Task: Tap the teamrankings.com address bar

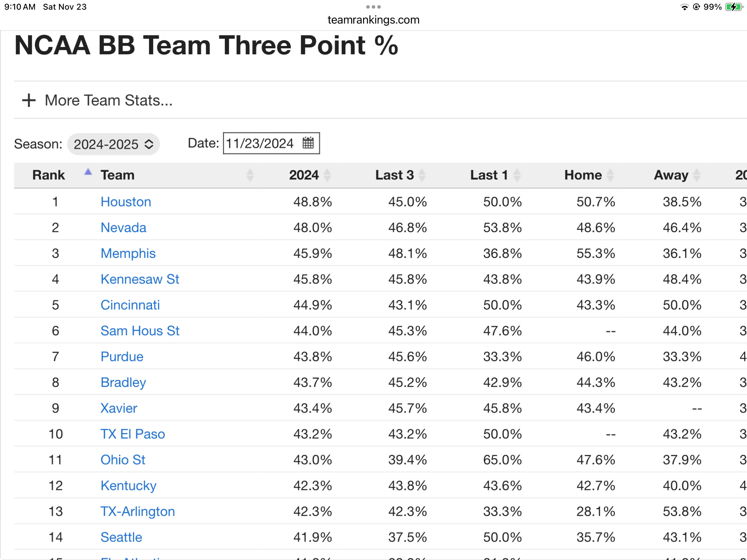Action: 373,20
